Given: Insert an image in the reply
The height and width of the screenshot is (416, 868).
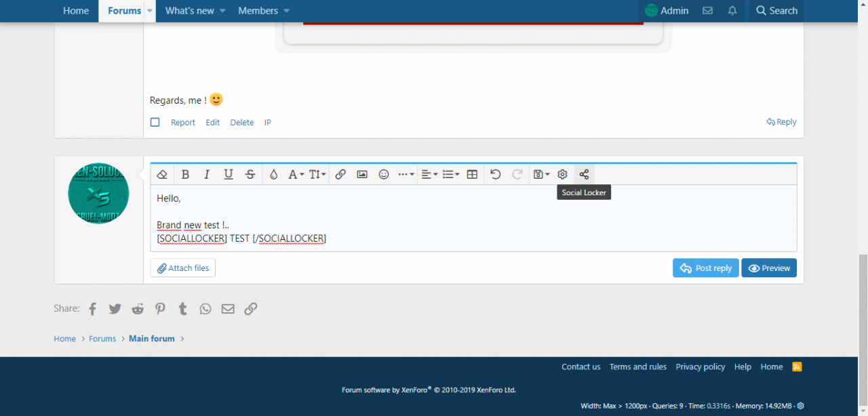Looking at the screenshot, I should 362,174.
